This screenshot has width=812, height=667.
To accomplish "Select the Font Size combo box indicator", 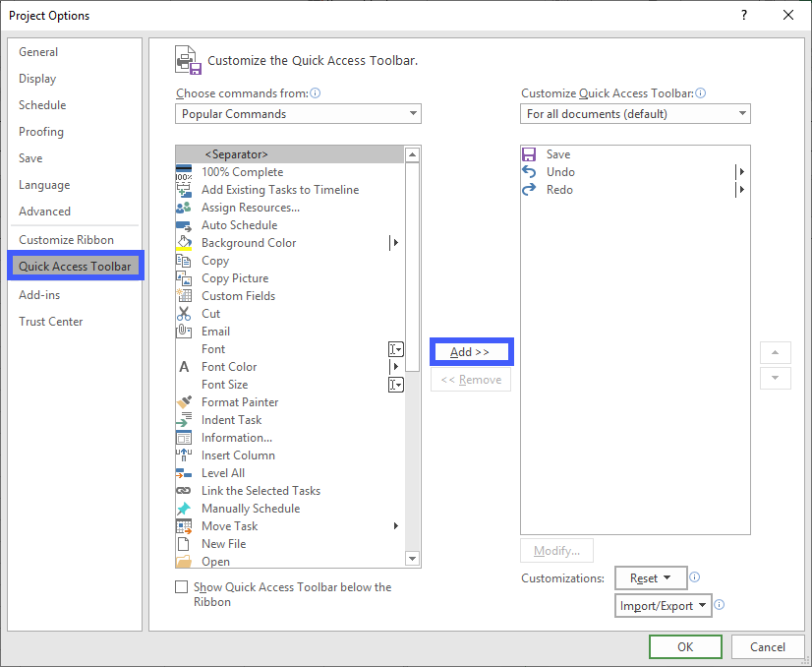I will click(395, 385).
